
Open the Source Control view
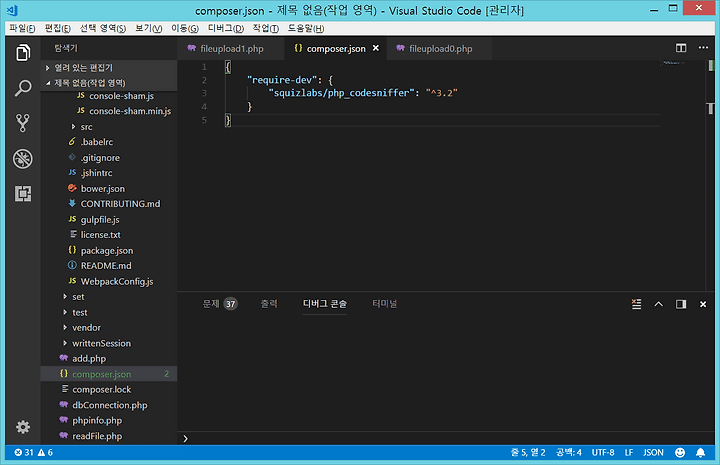pyautogui.click(x=23, y=123)
